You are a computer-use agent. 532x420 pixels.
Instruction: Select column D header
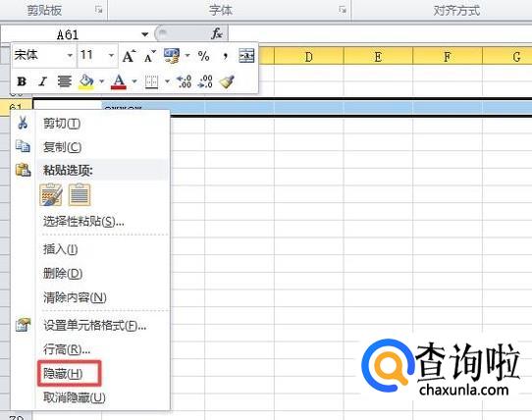coord(309,56)
